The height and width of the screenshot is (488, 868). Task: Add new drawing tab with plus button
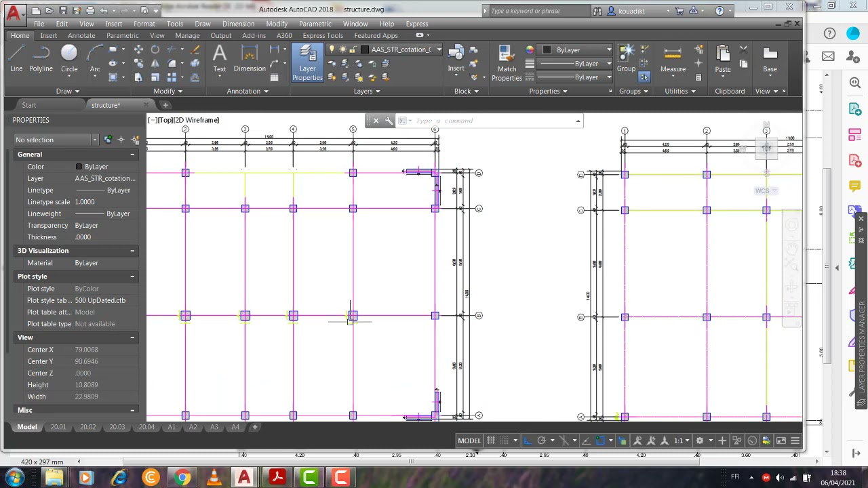point(165,105)
